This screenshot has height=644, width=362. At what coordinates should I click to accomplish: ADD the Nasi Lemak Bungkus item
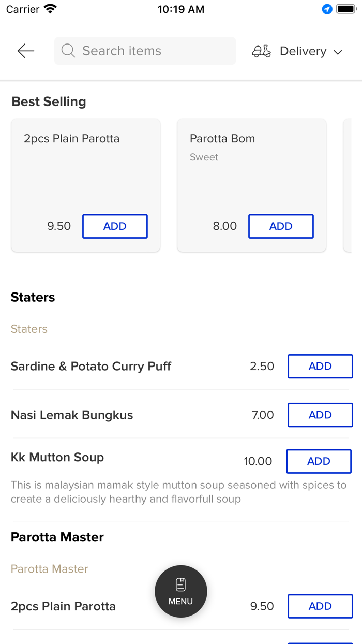[320, 415]
